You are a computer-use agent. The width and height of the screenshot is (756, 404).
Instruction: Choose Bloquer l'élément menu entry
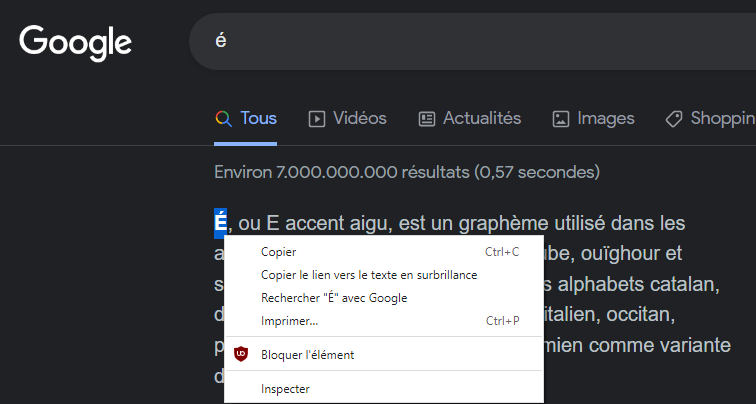point(384,354)
